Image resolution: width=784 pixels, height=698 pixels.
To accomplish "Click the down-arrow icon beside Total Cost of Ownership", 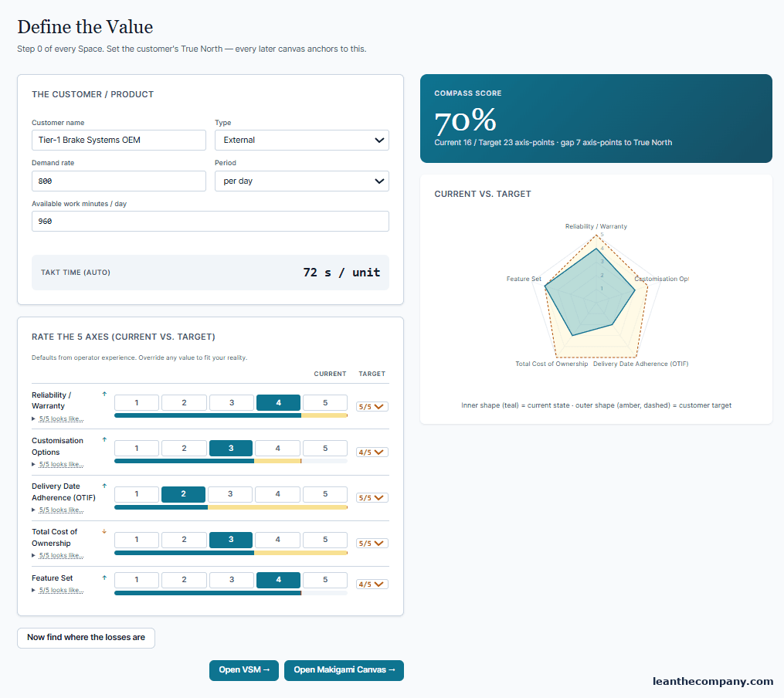I will (104, 531).
